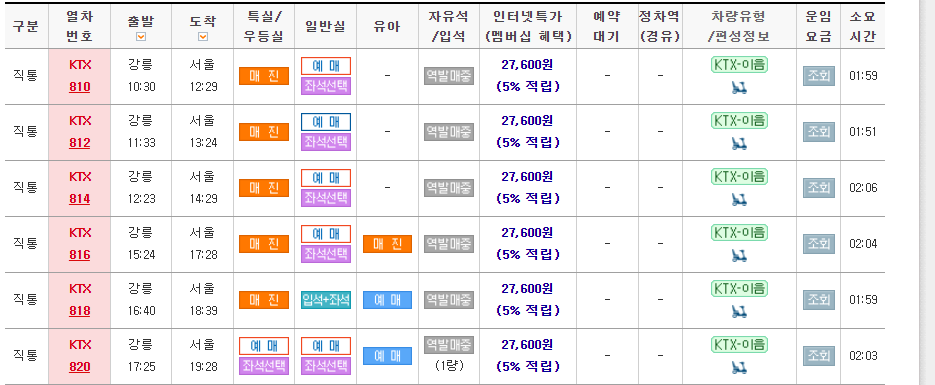Choose seat (좌석선택) for KTX 810 standard class

click(326, 86)
